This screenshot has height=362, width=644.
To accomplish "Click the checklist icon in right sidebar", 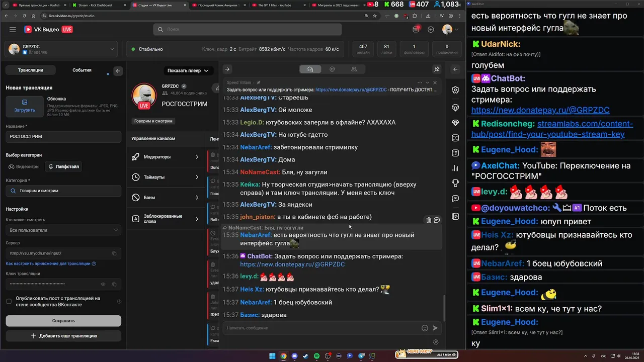I will (x=455, y=153).
